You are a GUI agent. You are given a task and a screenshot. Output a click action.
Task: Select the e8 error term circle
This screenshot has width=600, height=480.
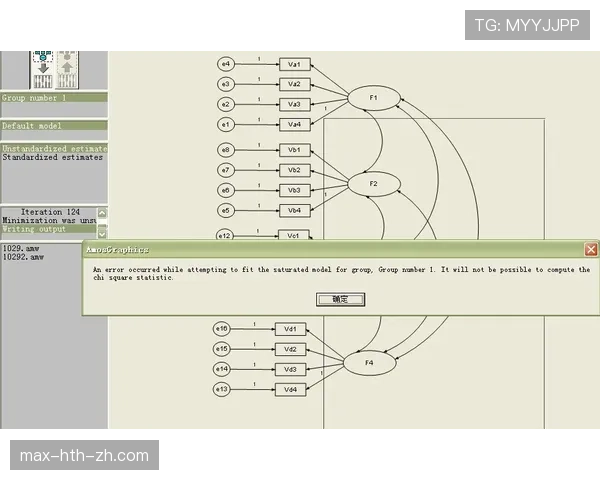coord(226,150)
